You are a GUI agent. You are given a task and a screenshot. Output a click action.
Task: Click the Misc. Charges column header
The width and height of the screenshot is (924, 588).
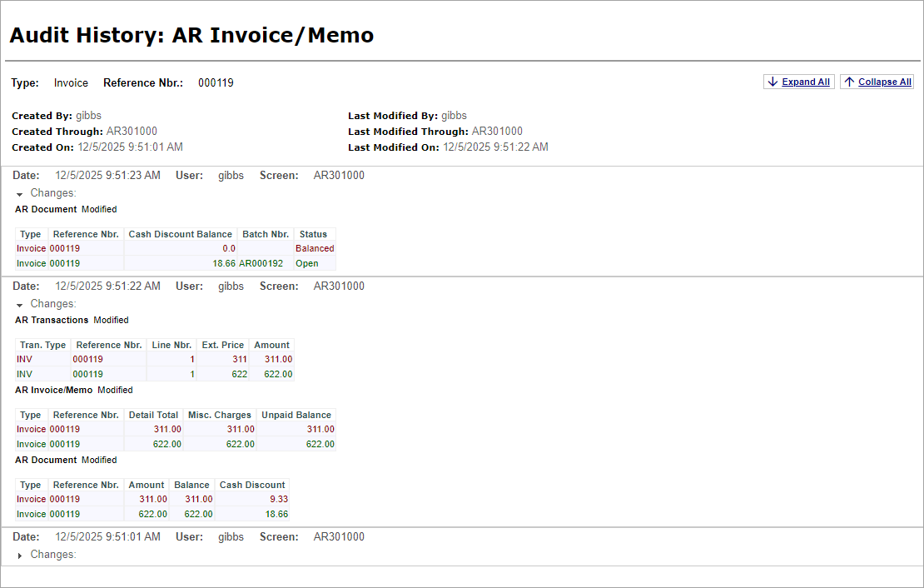pyautogui.click(x=220, y=416)
